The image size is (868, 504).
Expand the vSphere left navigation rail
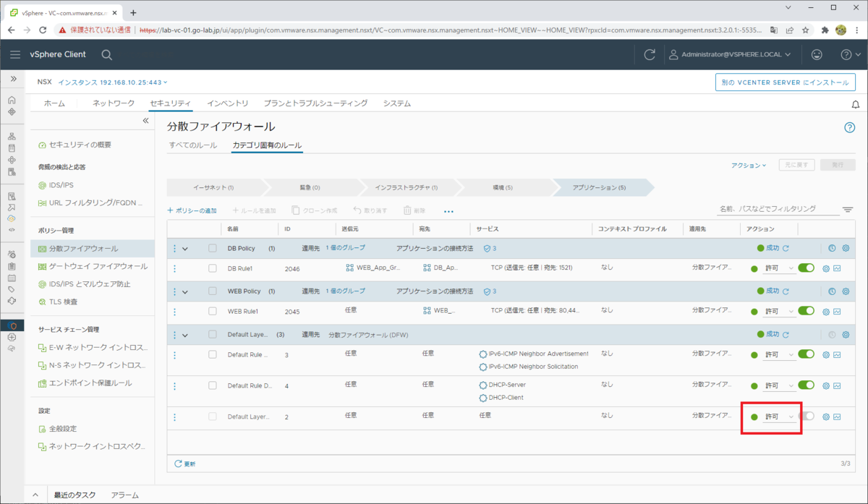[x=12, y=78]
